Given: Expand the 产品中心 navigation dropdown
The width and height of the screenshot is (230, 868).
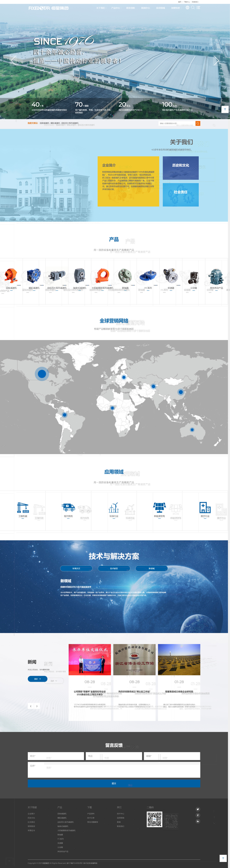Looking at the screenshot, I should tap(116, 8).
